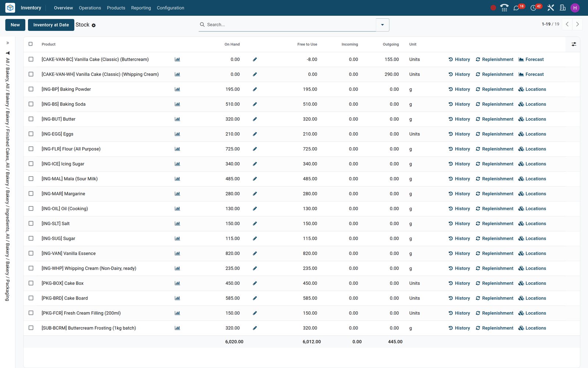Open Locations for Margarine
588x368 pixels.
coord(532,194)
